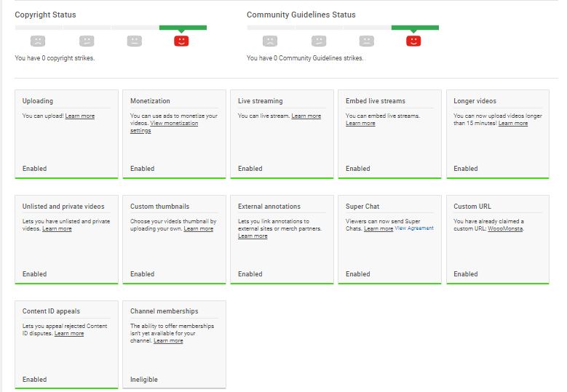The image size is (567, 392).
Task: Click the green Copyright Status progress bar
Action: [183, 28]
